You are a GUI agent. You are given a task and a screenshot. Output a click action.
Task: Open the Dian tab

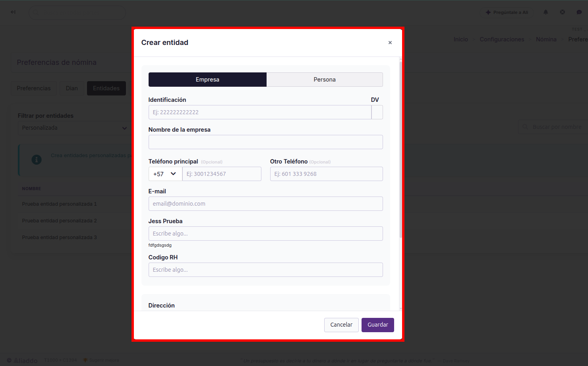point(72,88)
